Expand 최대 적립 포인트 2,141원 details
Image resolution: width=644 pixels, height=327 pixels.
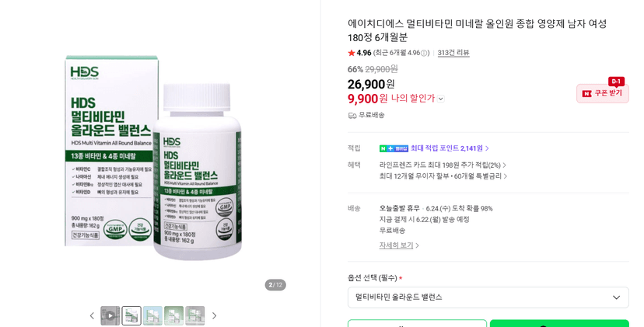(450, 148)
